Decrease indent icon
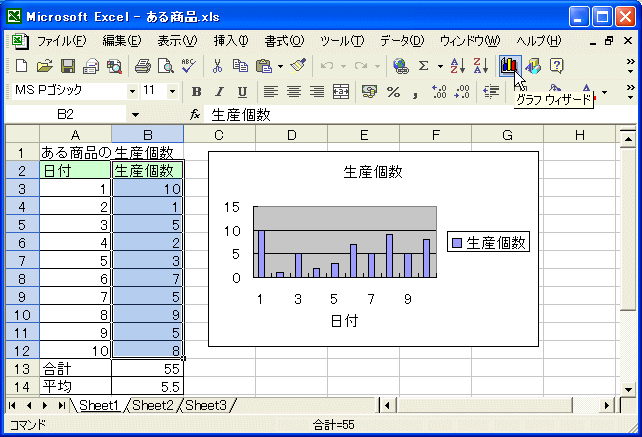 [x=491, y=91]
